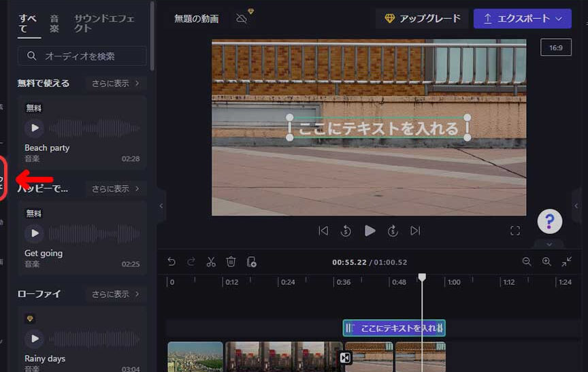Split clip with the scissors icon
The width and height of the screenshot is (588, 372).
[211, 261]
